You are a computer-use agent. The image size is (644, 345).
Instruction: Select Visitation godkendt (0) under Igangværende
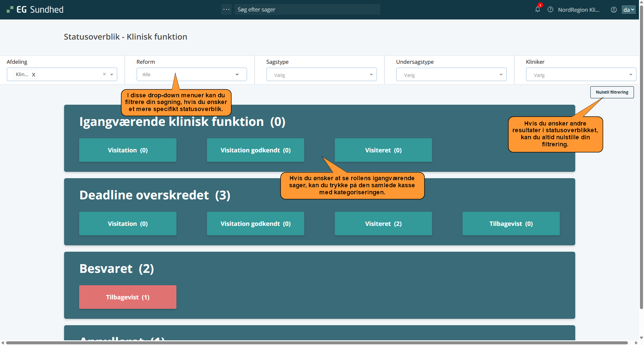point(255,150)
